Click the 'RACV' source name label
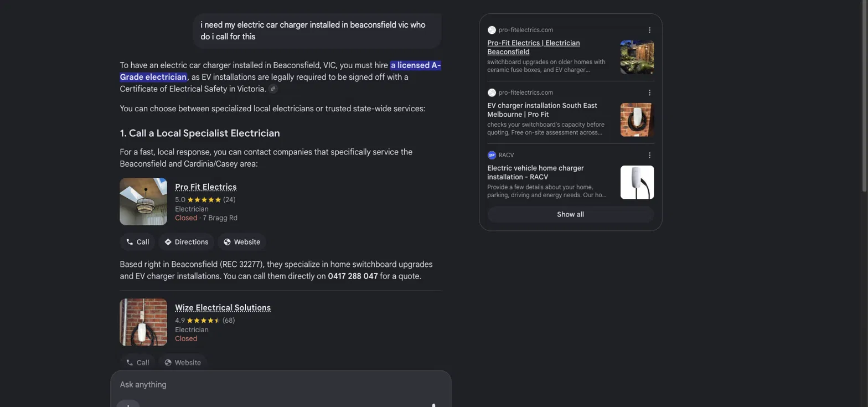The image size is (868, 407). click(506, 155)
